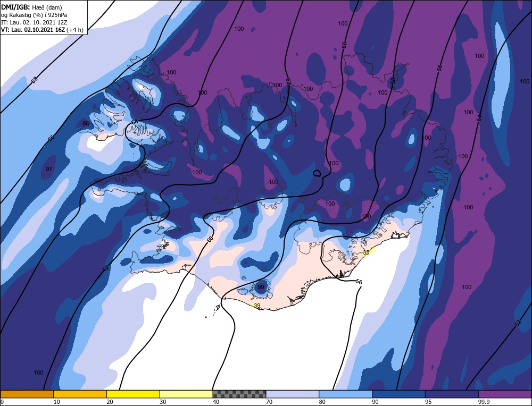The width and height of the screenshot is (532, 406).
Task: Click the '10' legend scale value
Action: tap(56, 402)
